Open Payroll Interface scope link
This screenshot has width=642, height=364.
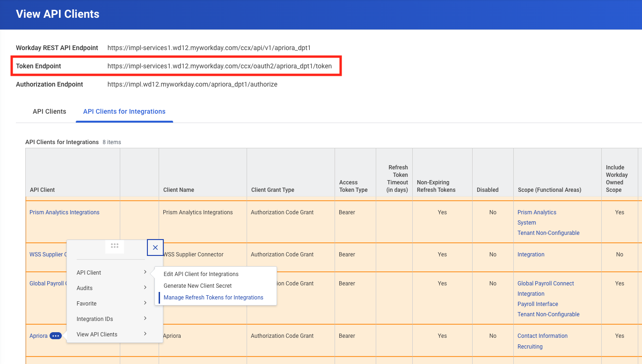click(538, 304)
